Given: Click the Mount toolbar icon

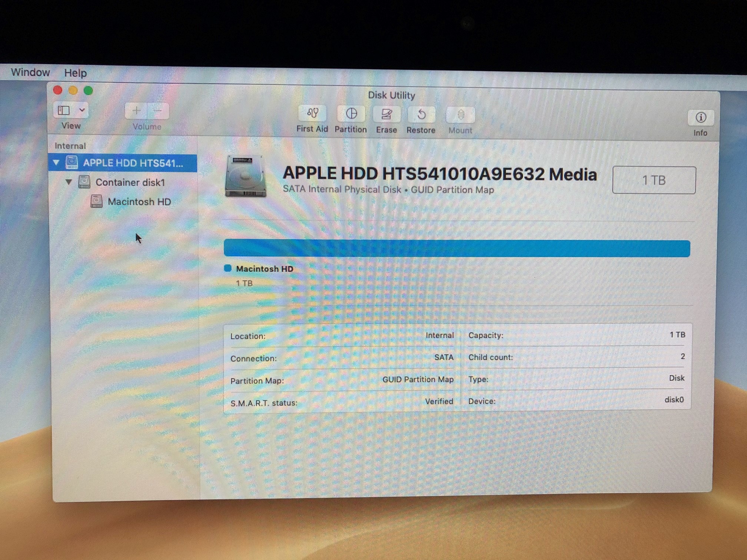Looking at the screenshot, I should coord(460,115).
